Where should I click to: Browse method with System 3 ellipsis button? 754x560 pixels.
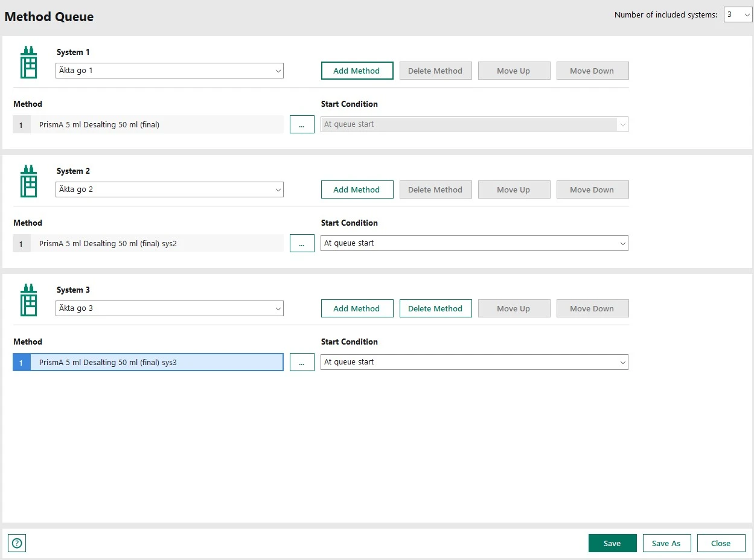tap(302, 363)
